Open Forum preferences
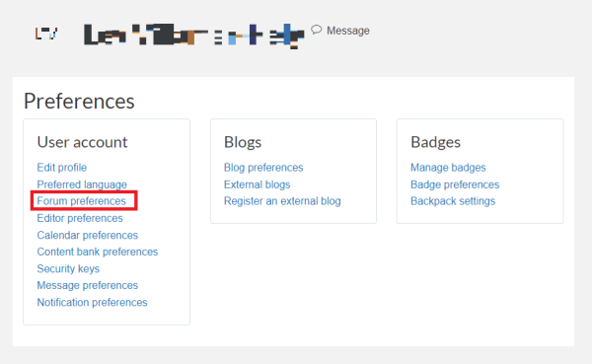Image resolution: width=592 pixels, height=364 pixels. [x=82, y=201]
